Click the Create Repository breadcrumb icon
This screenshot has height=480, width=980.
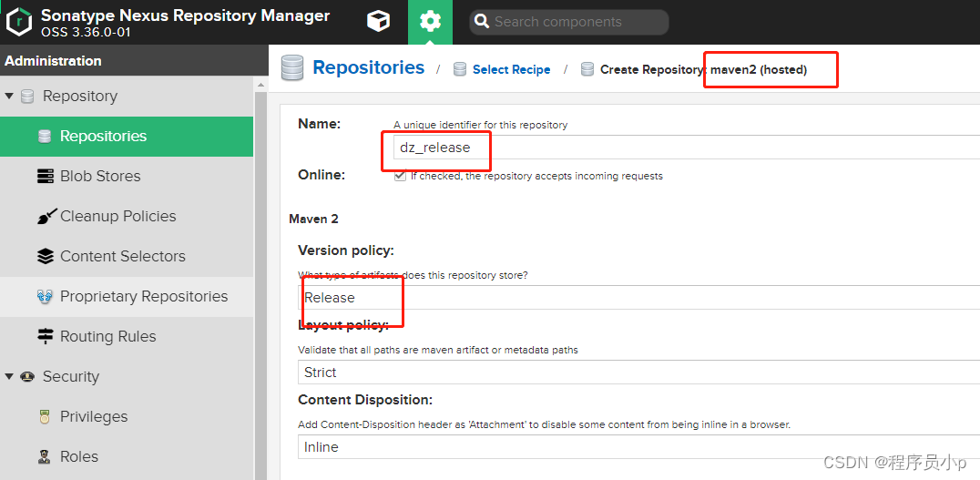click(587, 69)
